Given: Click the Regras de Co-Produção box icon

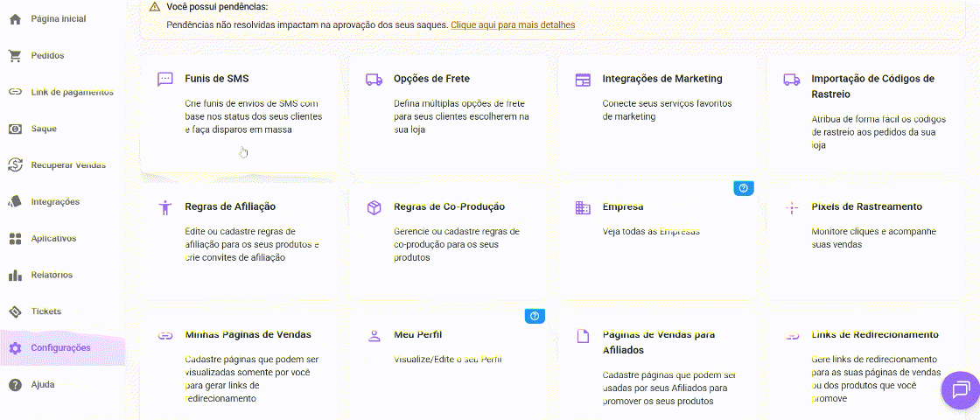Looking at the screenshot, I should 374,207.
